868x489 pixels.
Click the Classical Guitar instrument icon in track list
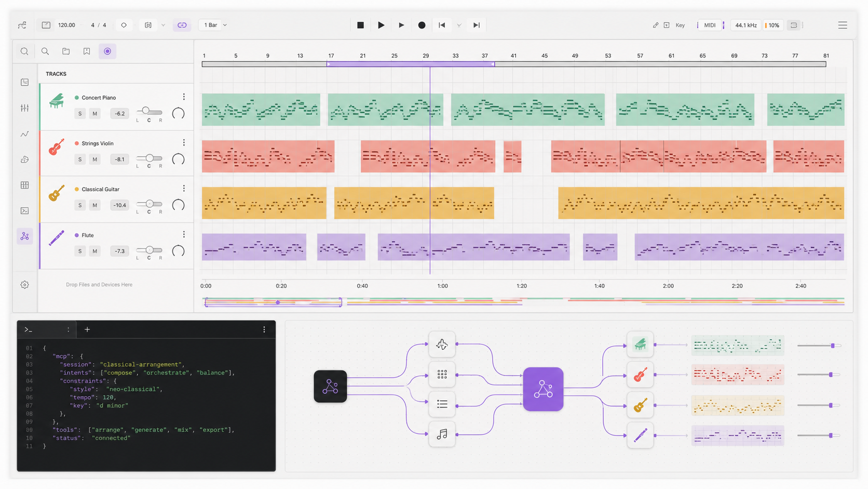click(57, 193)
